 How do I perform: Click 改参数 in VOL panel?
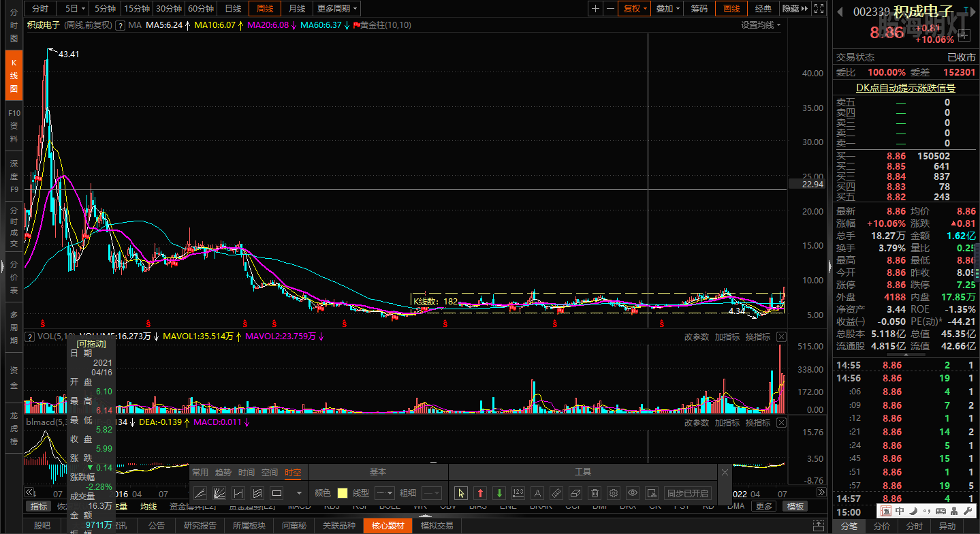click(697, 337)
